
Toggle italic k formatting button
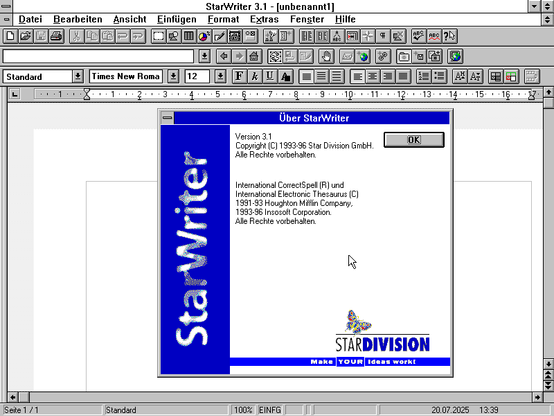point(255,76)
